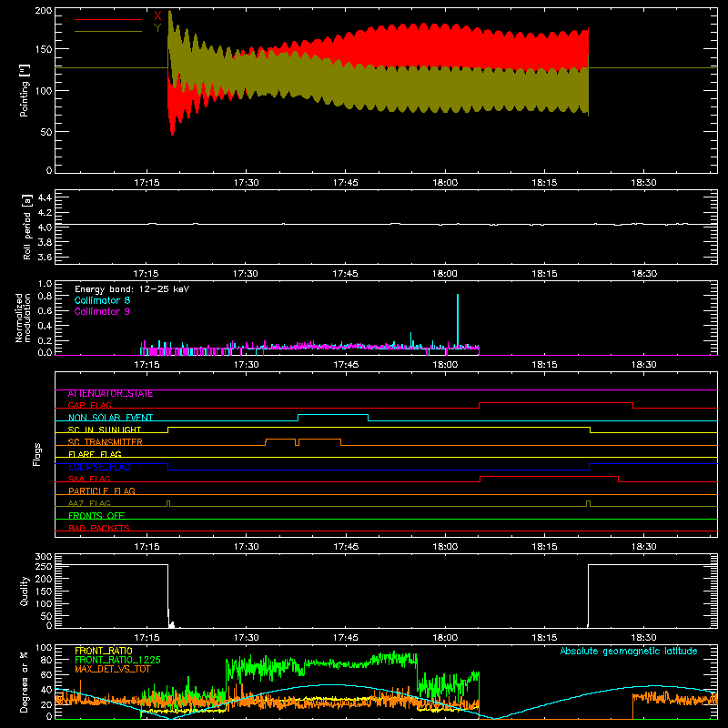Click the Normalized modulation axis title
728x728 pixels.
(23, 318)
